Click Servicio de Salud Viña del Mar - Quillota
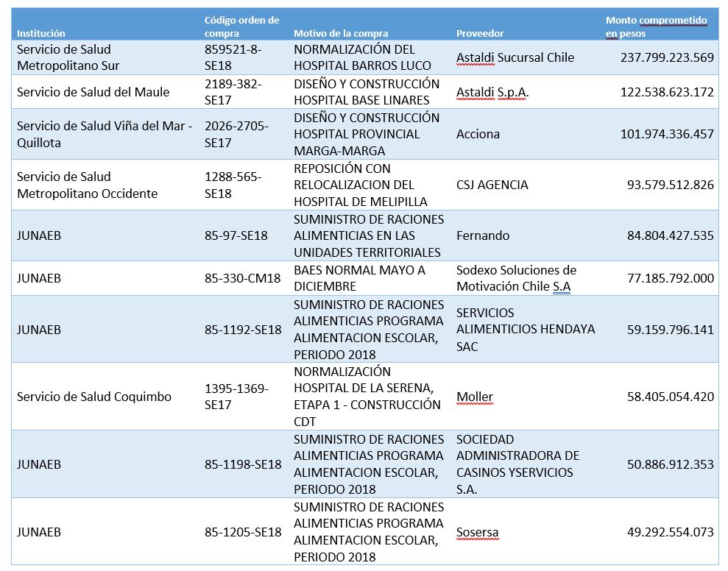728x571 pixels. [x=105, y=134]
